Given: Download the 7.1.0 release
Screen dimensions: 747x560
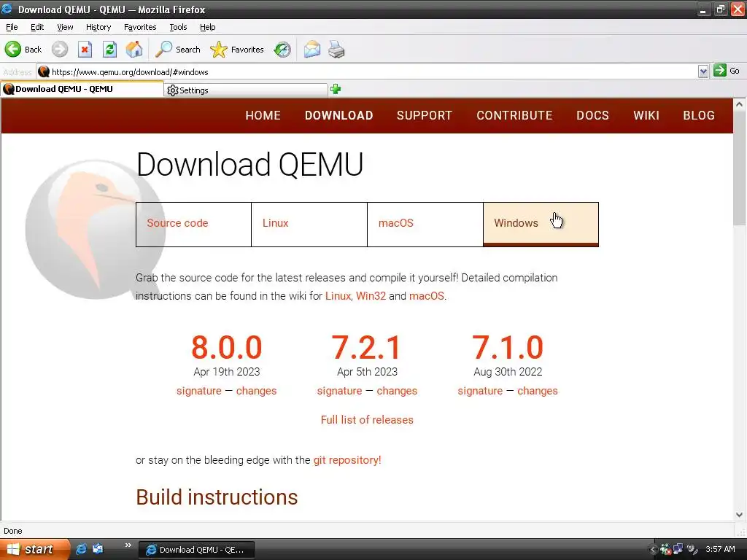Looking at the screenshot, I should tap(508, 347).
